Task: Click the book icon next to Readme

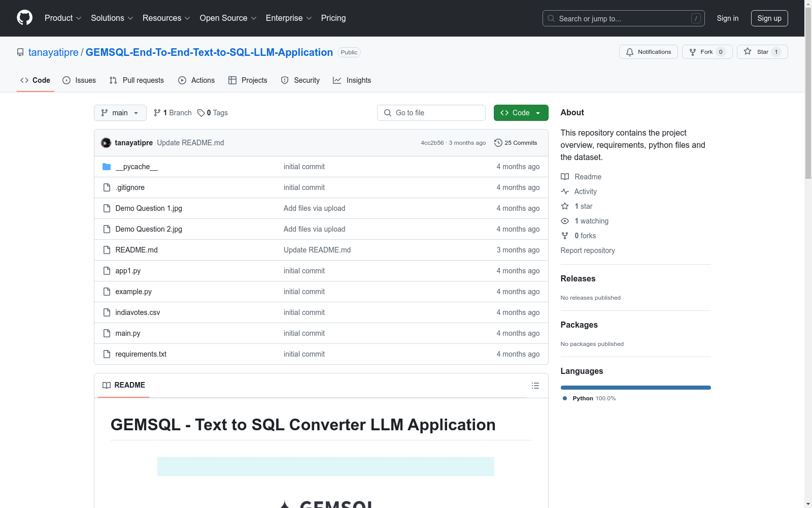Action: (x=565, y=177)
